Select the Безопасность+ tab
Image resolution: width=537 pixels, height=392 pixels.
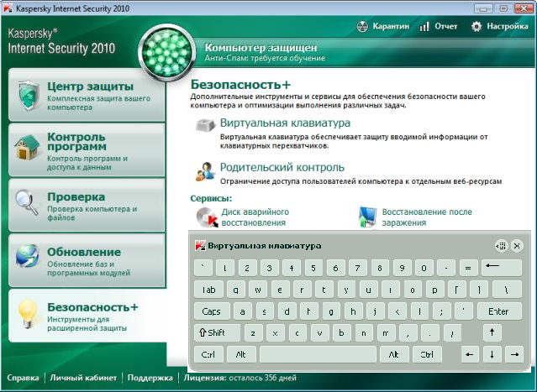[x=87, y=316]
